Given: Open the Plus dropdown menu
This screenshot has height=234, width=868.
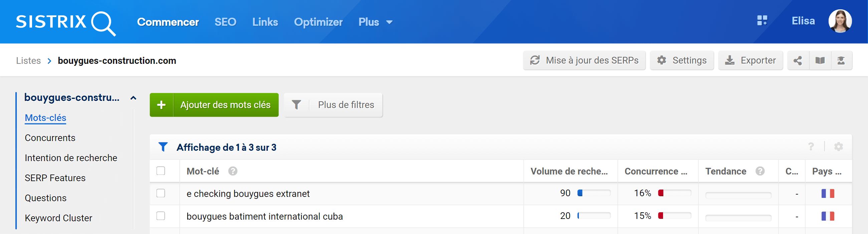Looking at the screenshot, I should (x=375, y=22).
